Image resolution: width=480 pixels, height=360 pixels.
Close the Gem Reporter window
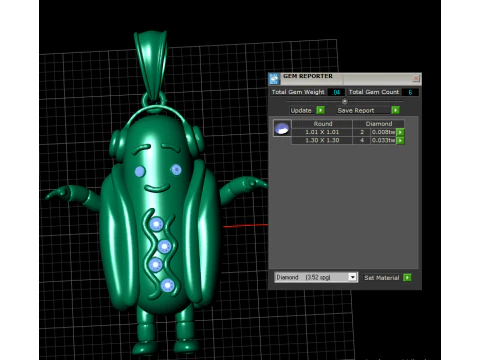[x=416, y=78]
